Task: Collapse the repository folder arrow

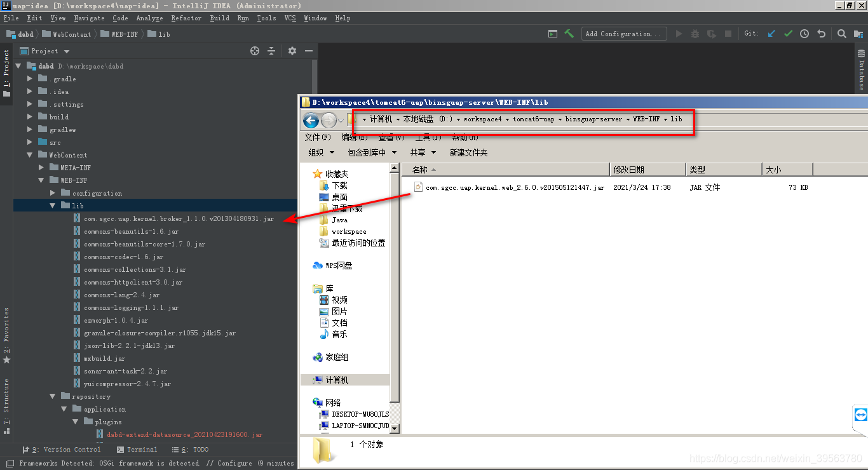Action: pyautogui.click(x=53, y=396)
